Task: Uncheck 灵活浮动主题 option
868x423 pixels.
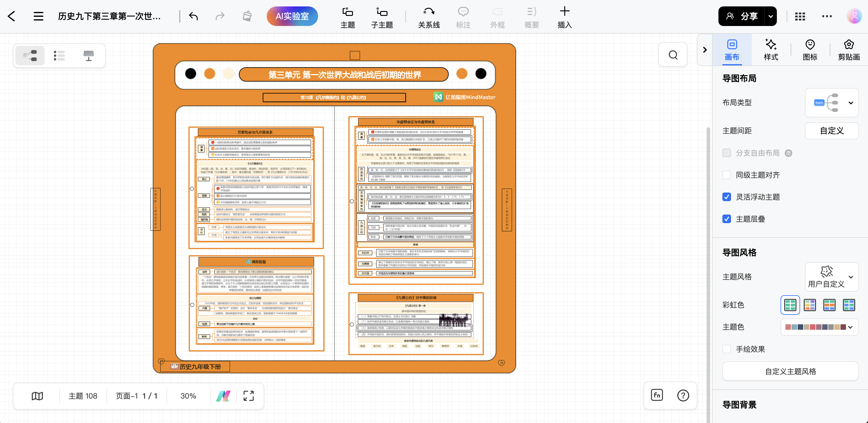Action: [x=727, y=197]
